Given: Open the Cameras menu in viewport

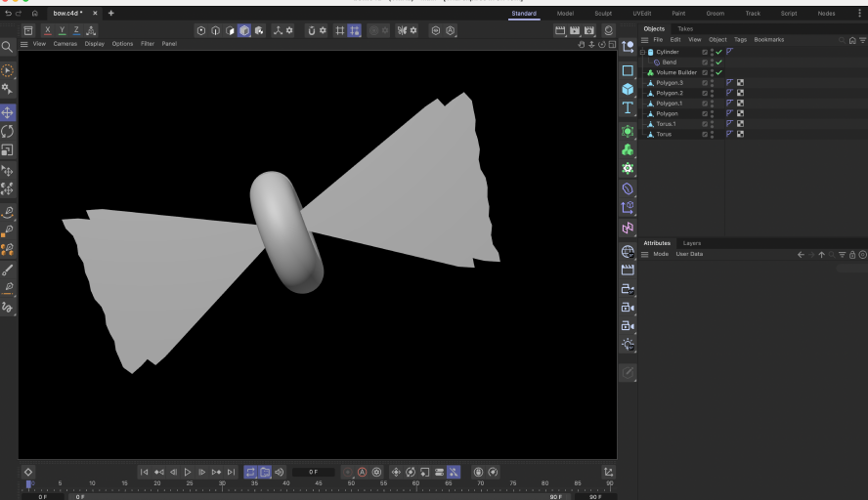Looking at the screenshot, I should click(65, 44).
